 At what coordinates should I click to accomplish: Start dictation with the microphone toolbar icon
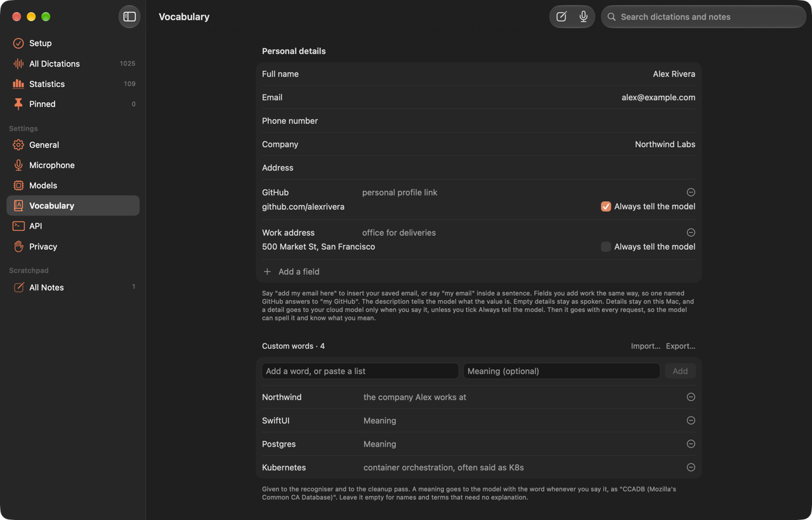pyautogui.click(x=584, y=17)
